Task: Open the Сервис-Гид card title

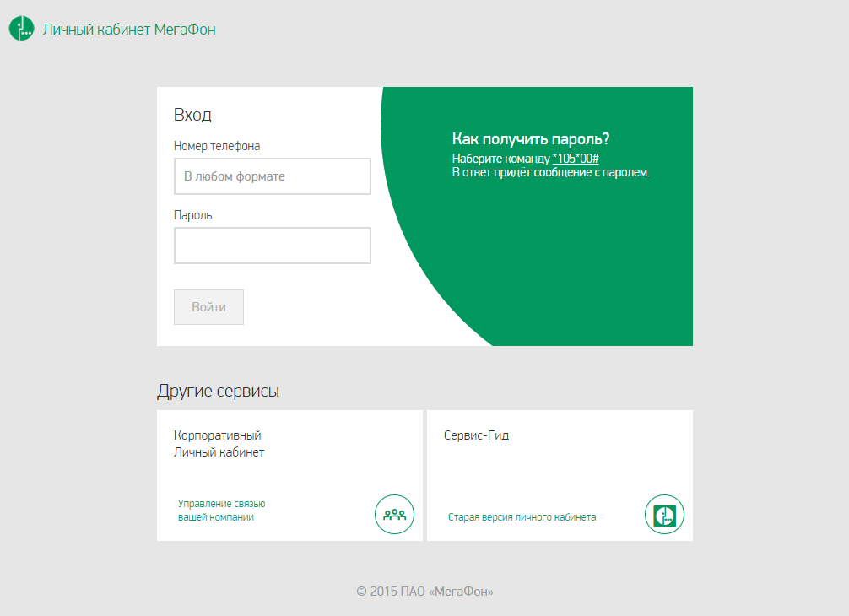Action: click(477, 435)
